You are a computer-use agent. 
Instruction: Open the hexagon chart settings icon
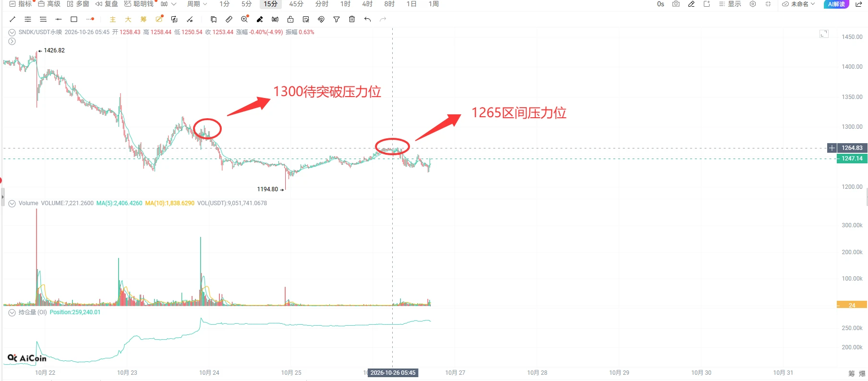click(753, 4)
